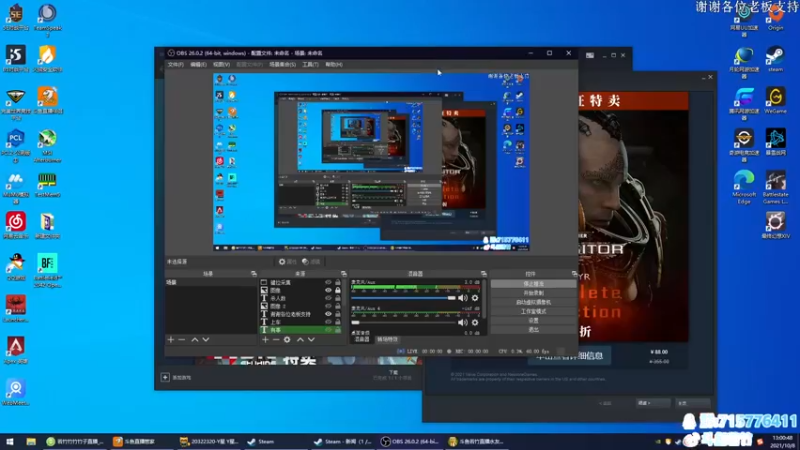Open the Battlestate Games Launcher shortcut

point(775,187)
